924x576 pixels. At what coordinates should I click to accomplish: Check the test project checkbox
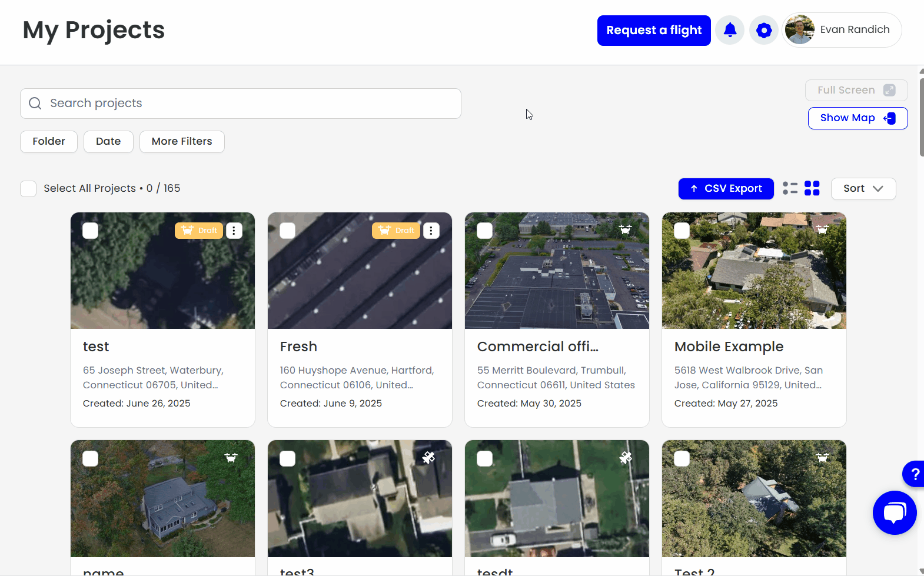tap(91, 231)
